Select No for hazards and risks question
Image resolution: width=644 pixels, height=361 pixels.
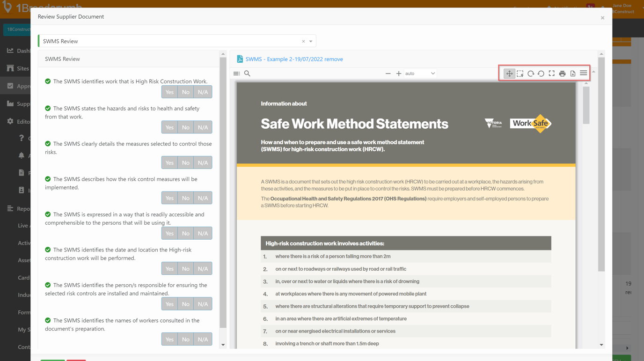pos(186,127)
